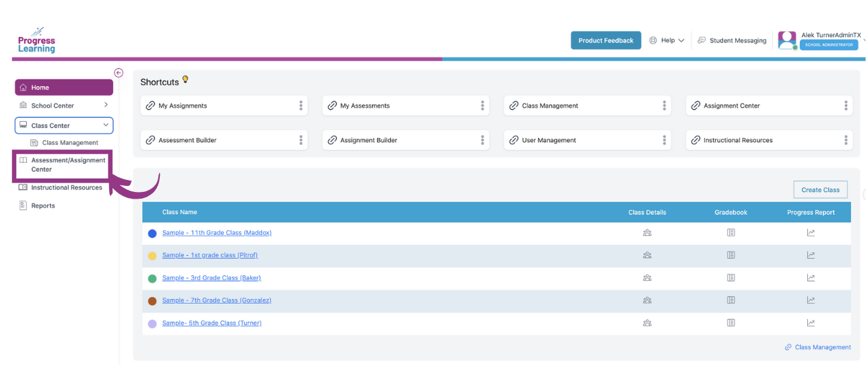This screenshot has height=365, width=868.
Task: Open gradebook for 1st grade class (Pitrof)
Action: pos(731,255)
